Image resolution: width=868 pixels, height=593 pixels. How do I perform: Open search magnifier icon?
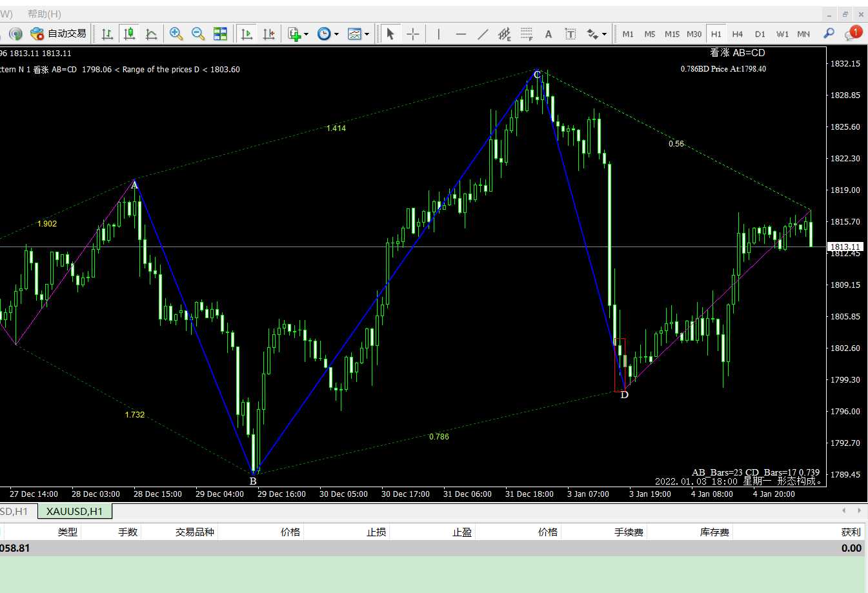829,34
